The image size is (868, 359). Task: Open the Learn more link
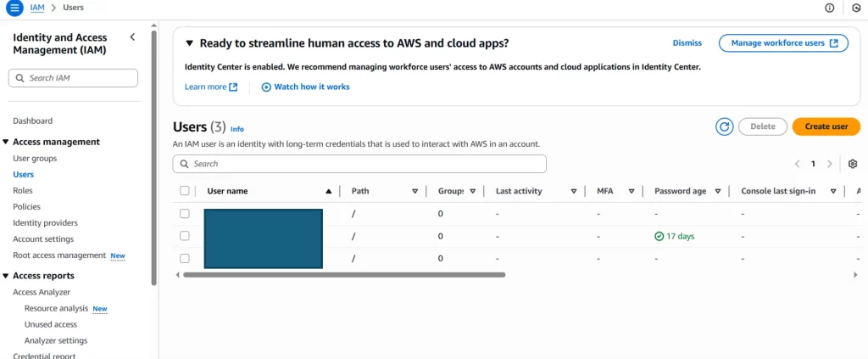pos(211,87)
